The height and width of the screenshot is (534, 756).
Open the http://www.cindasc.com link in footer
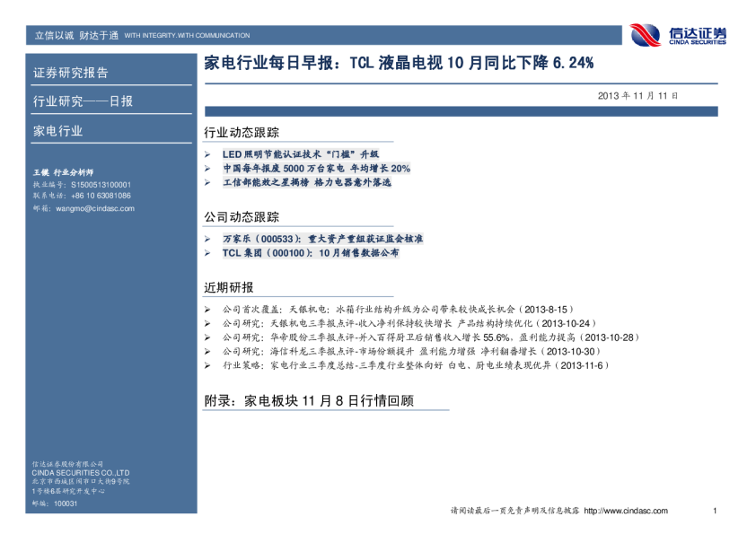coord(625,511)
